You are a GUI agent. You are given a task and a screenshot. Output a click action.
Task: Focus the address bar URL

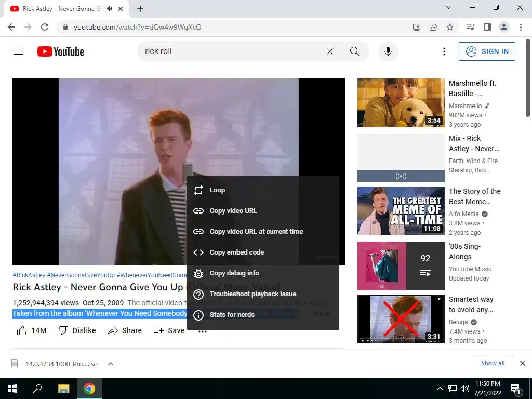pos(137,27)
